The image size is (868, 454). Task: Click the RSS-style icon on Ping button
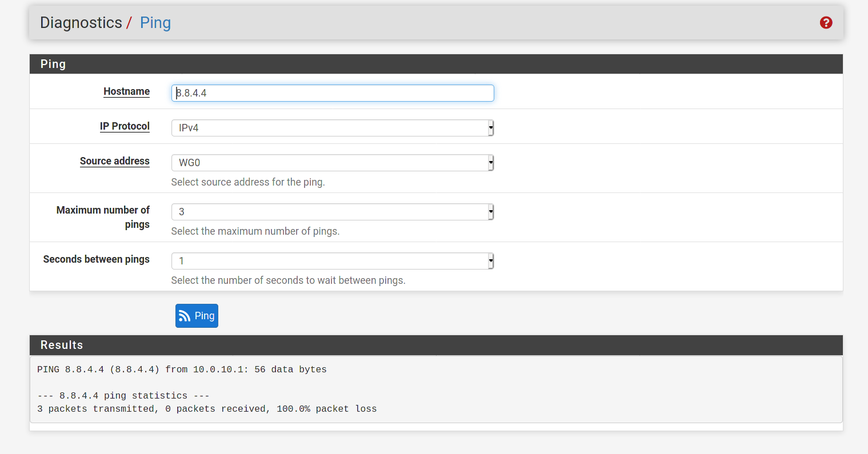coord(185,316)
